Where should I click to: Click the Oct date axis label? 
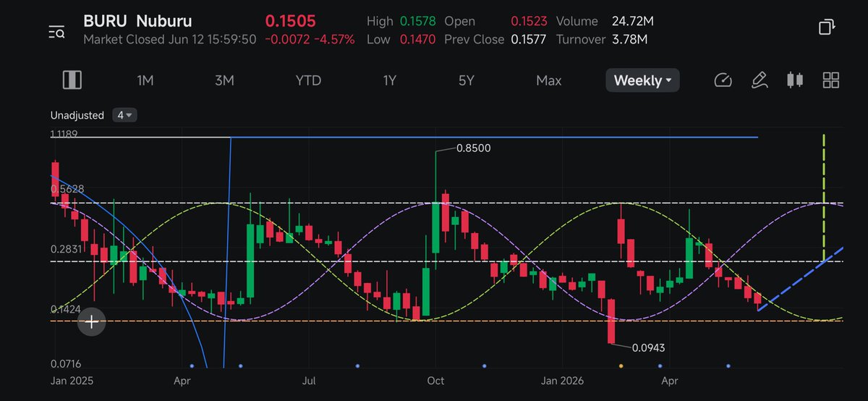click(435, 379)
